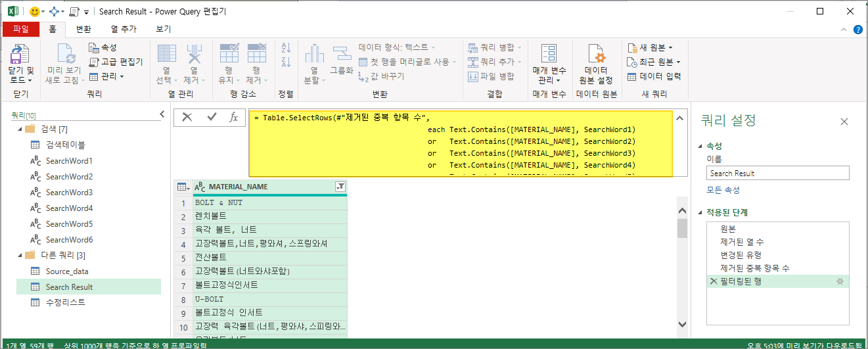Open the 모든 속성 link
The height and width of the screenshot is (349, 868).
tap(723, 190)
